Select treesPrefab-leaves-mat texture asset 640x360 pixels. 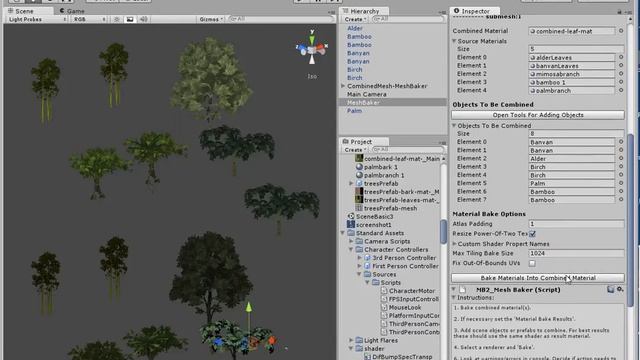[398, 200]
